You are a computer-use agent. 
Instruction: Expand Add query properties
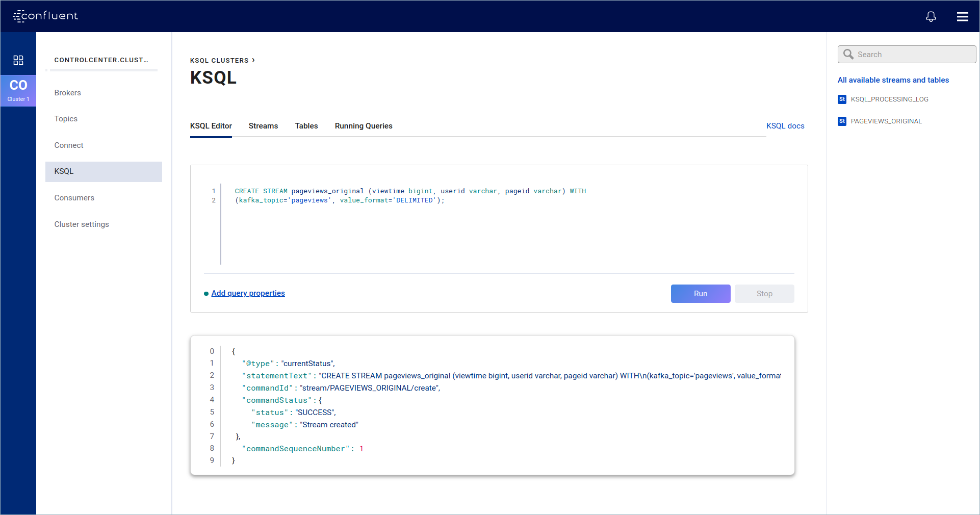[x=248, y=293]
